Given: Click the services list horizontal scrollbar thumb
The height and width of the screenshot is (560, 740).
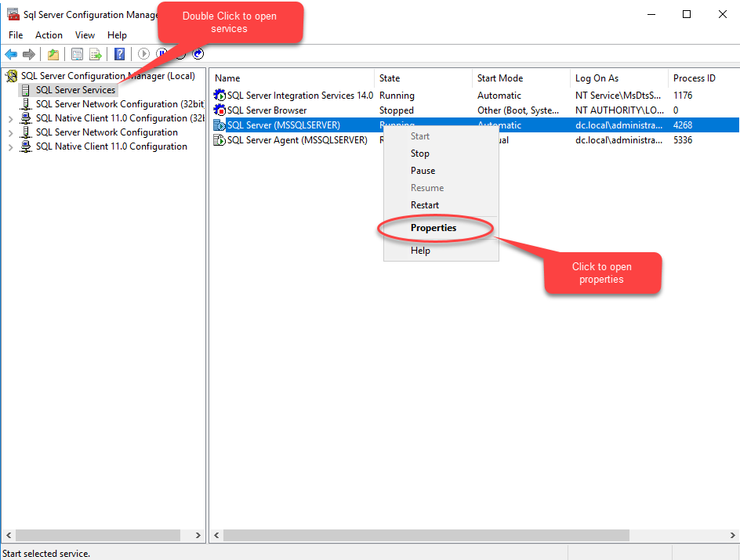Looking at the screenshot, I should tap(426, 536).
